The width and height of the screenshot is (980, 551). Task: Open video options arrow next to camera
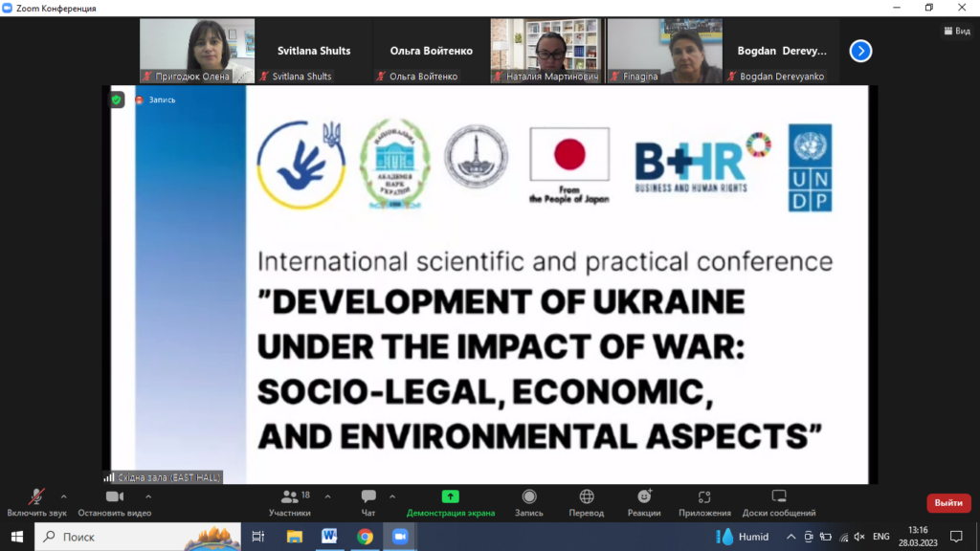coord(148,496)
